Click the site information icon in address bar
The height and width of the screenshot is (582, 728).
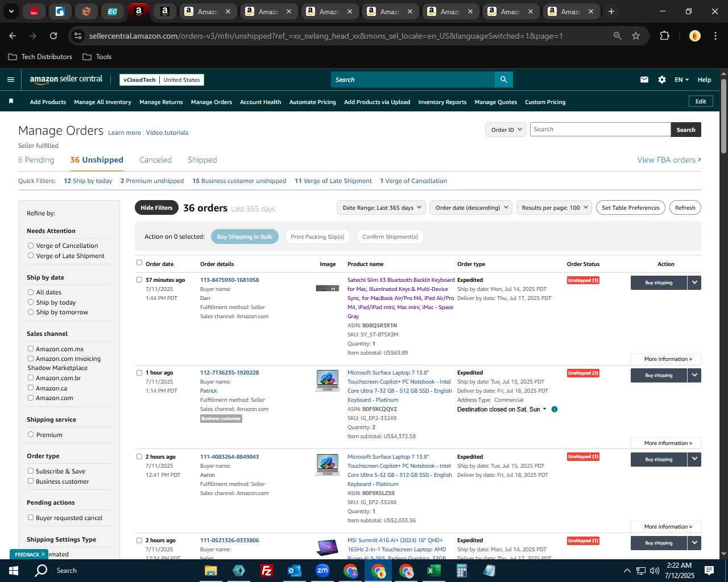tap(78, 36)
